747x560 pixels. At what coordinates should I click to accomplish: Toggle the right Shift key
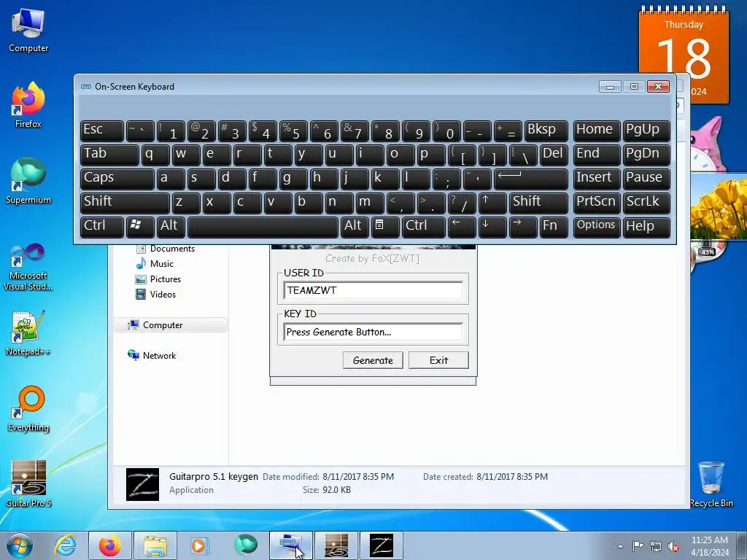[x=538, y=203]
